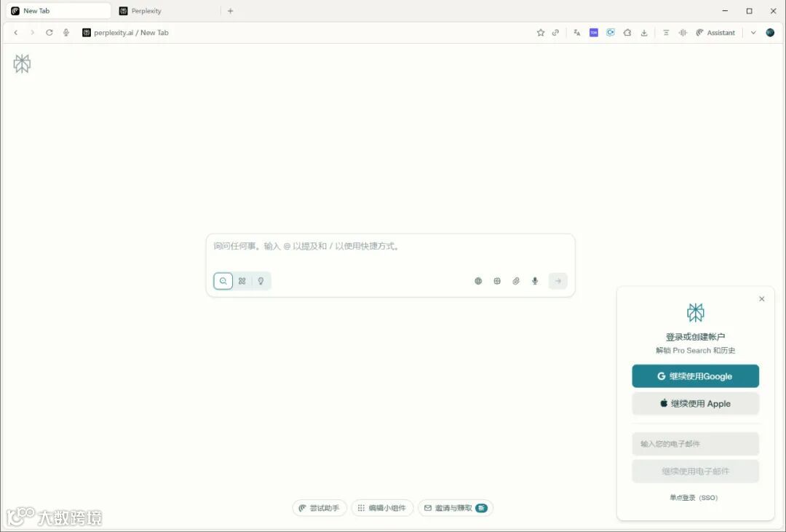
Task: Select the Research mode toggle
Action: 242,281
